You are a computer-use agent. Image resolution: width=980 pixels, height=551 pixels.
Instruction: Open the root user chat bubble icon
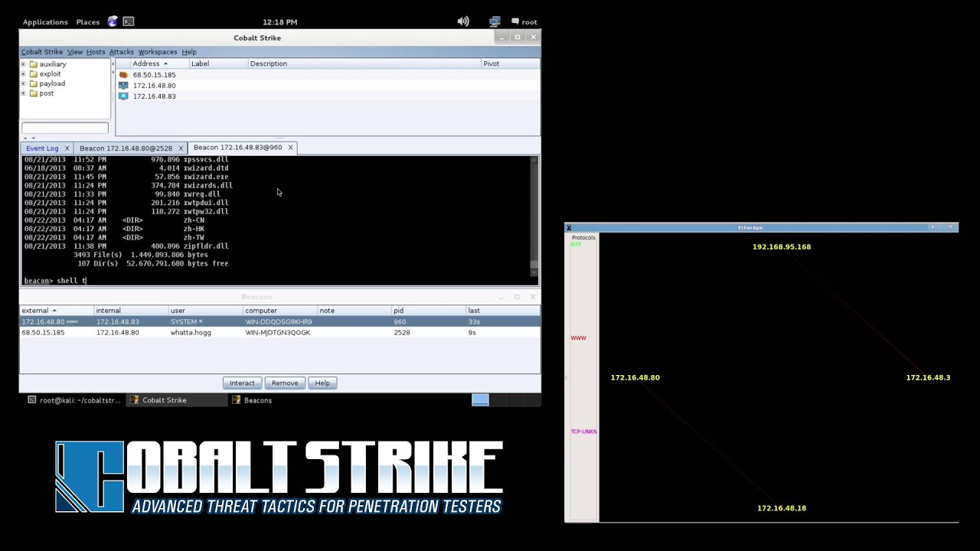(x=515, y=21)
